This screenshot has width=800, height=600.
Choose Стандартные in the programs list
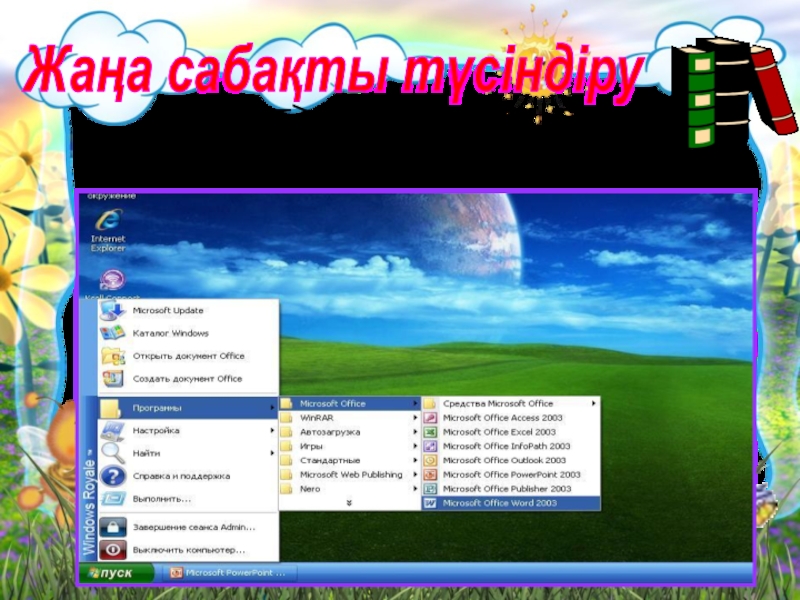click(x=330, y=461)
